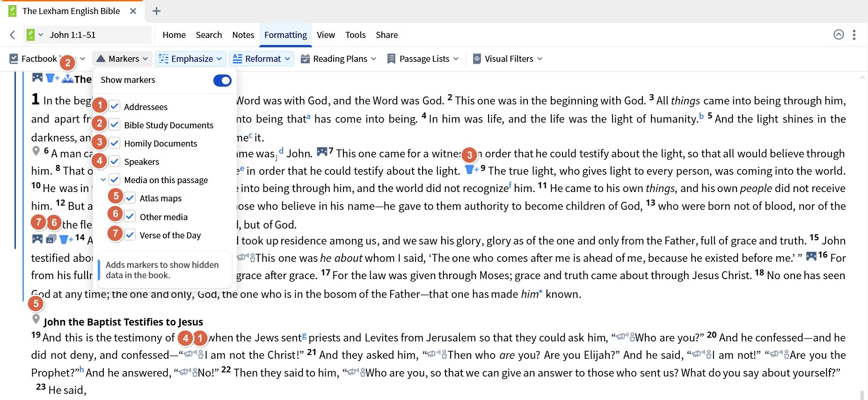Click speaker marker before 'Then who are you'
868x400 pixels.
click(438, 355)
